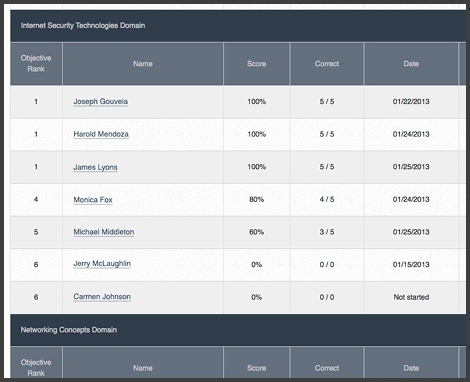Click Objective Rank header in Internet Security table

click(36, 63)
